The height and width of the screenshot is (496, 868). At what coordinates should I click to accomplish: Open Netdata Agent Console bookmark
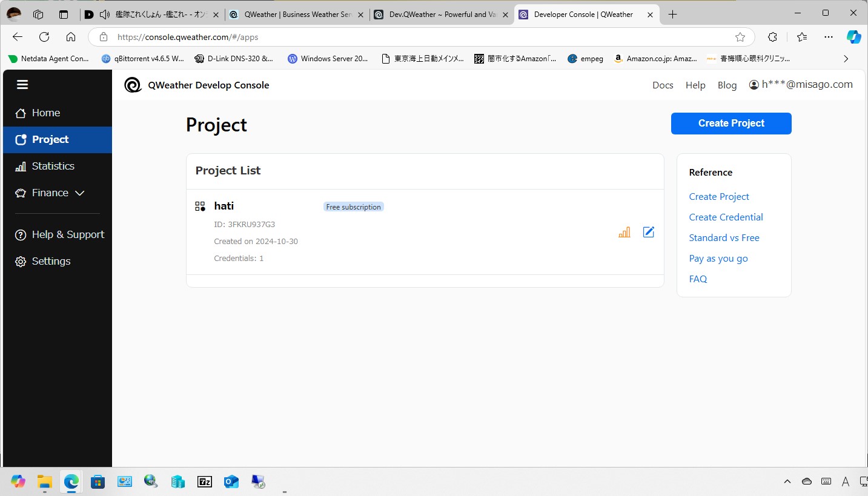click(48, 59)
